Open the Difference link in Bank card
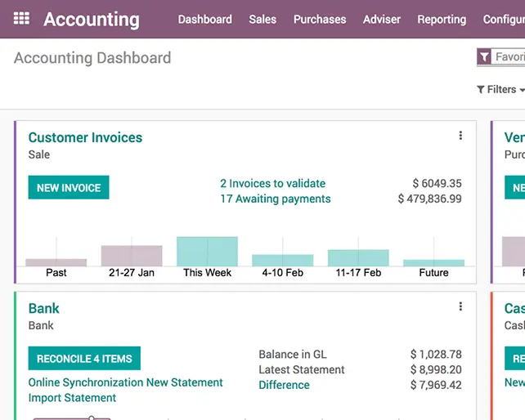The image size is (525, 420). pyautogui.click(x=284, y=385)
